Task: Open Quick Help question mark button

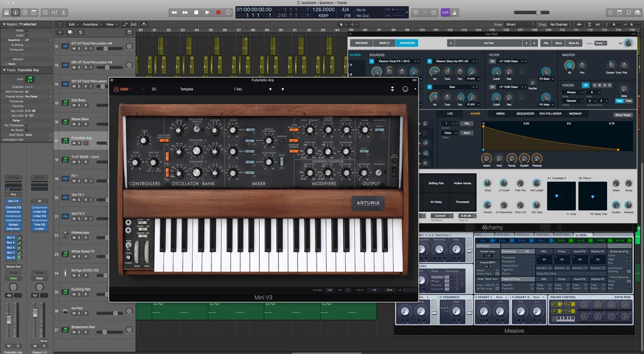Action: (25, 12)
